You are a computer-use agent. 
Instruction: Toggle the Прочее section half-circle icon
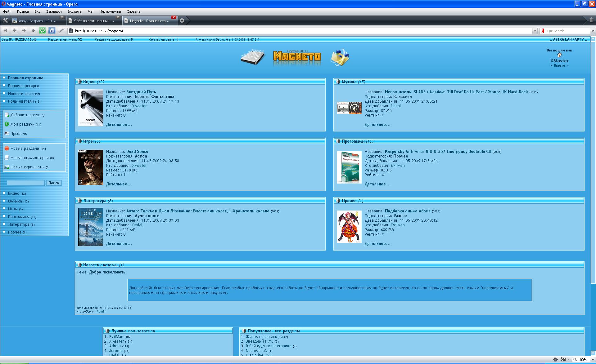point(338,201)
